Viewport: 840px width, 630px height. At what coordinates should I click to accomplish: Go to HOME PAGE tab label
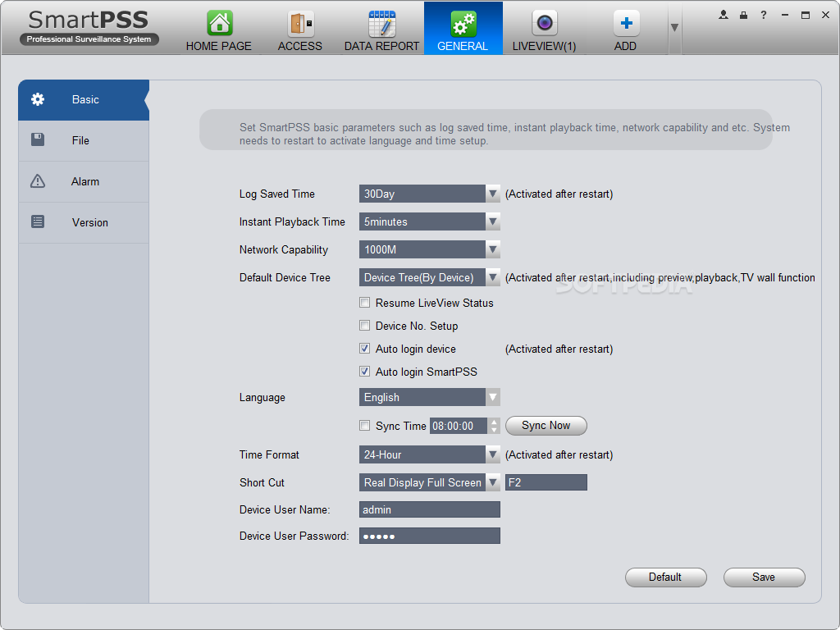click(218, 46)
